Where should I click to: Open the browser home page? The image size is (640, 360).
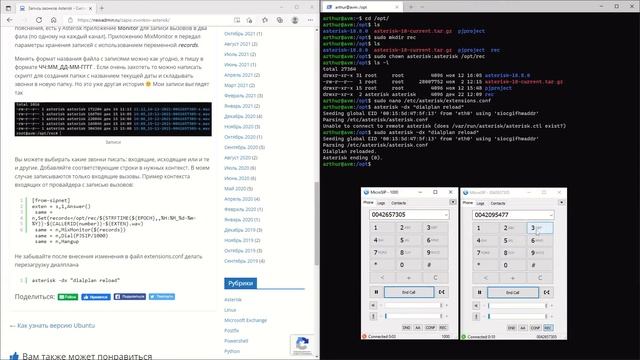click(53, 20)
